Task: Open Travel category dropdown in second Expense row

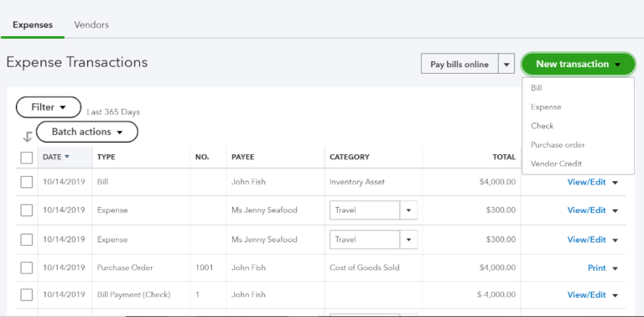Action: click(x=408, y=240)
